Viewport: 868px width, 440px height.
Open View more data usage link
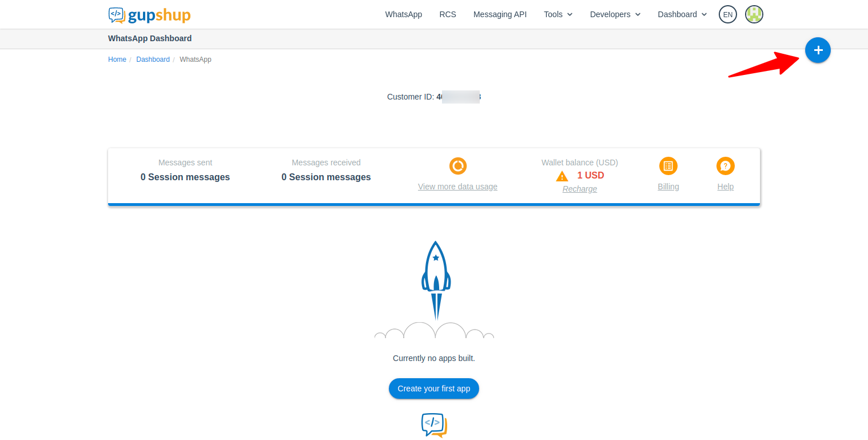[x=457, y=187]
